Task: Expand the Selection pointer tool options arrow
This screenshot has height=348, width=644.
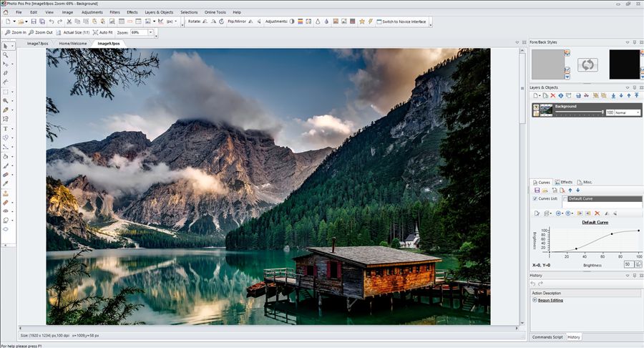Action: [13, 46]
